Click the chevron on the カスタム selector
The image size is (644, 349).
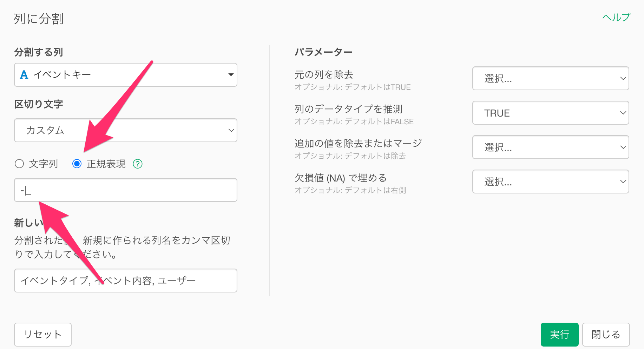pos(231,130)
